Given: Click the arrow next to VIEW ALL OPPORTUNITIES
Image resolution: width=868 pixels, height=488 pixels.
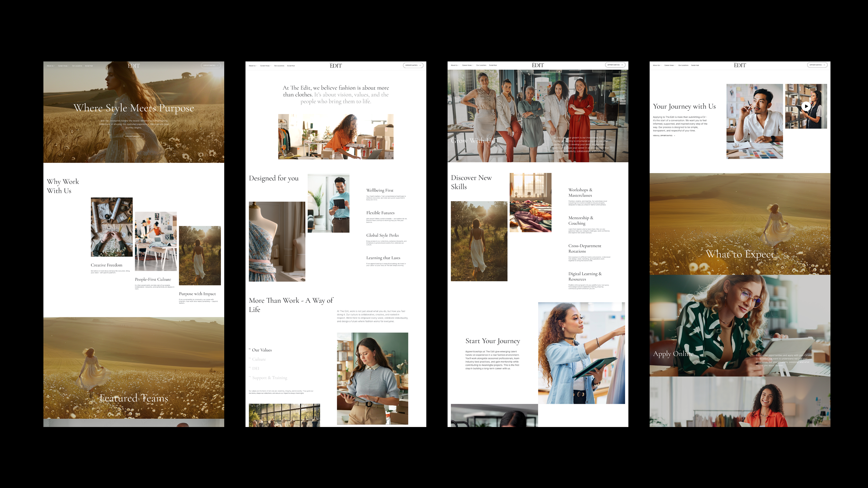Looking at the screenshot, I should 675,136.
